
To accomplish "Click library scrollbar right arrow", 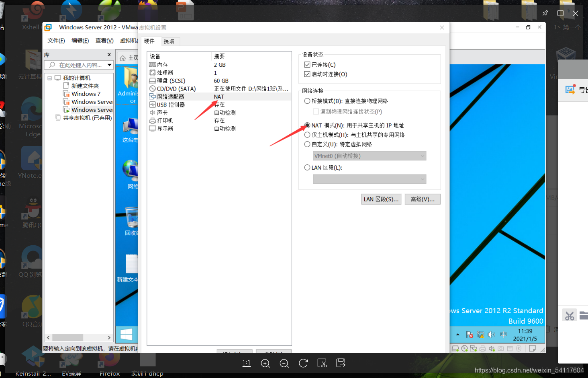I will [x=109, y=338].
